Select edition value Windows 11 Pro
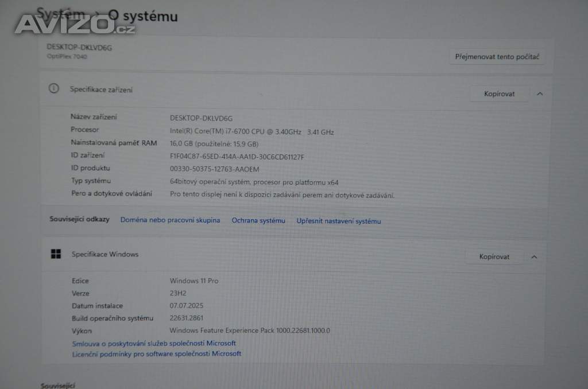 [x=194, y=281]
